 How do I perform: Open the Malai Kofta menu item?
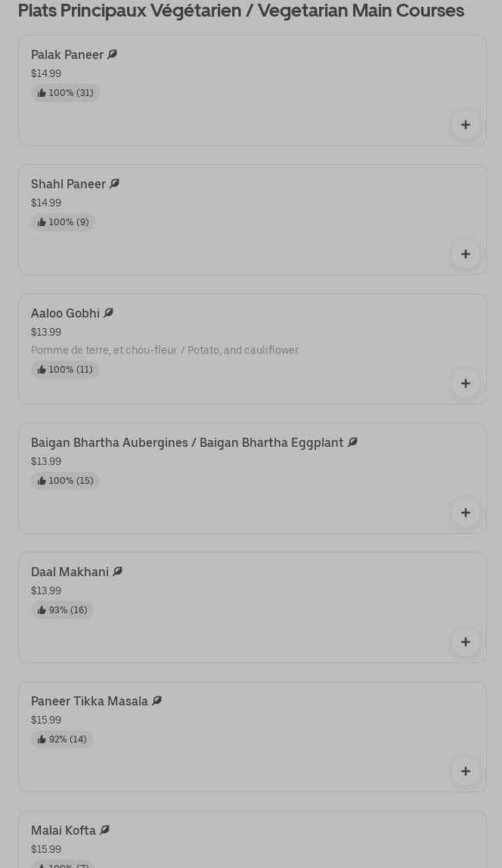[64, 830]
